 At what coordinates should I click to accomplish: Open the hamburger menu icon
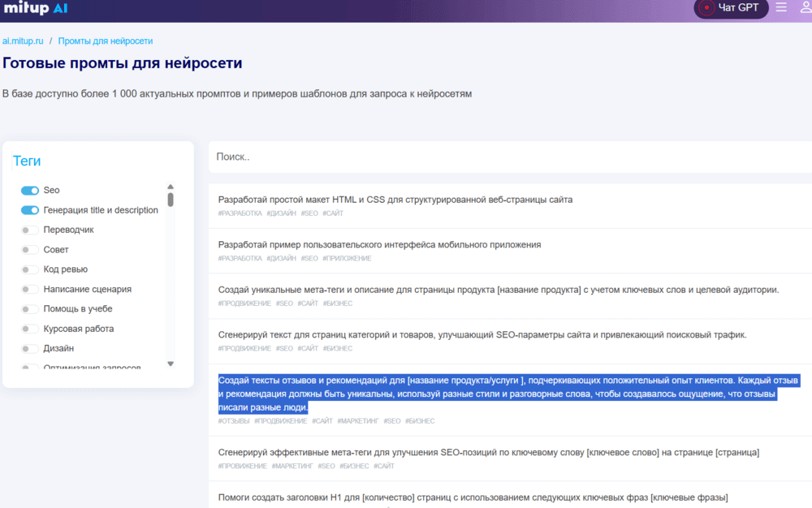(781, 7)
